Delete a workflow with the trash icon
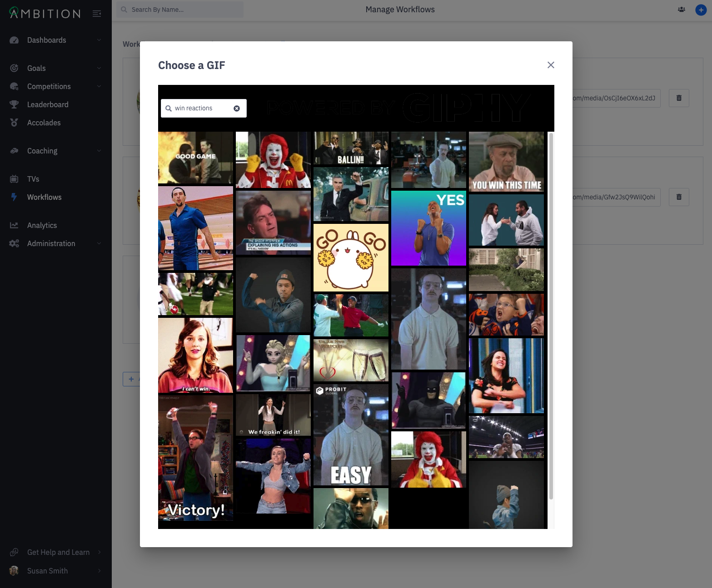Screen dimensions: 712x588 click(679, 98)
